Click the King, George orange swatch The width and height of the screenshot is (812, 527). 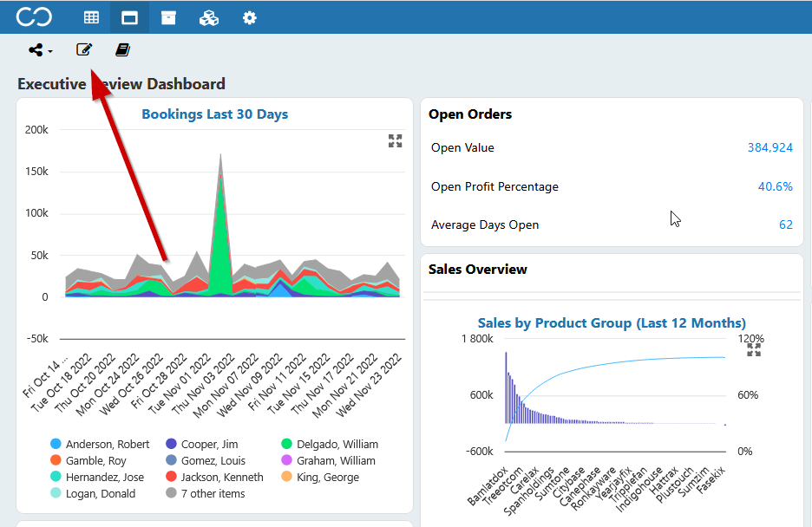tap(287, 477)
